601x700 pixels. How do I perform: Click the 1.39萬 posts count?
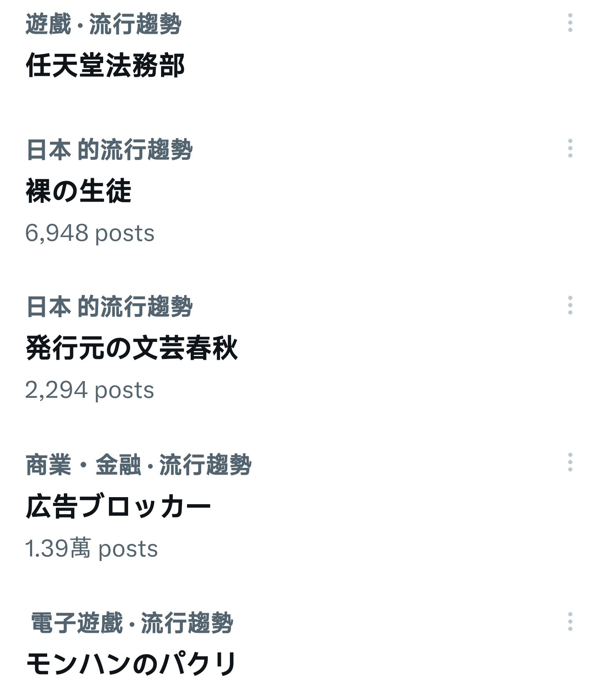91,548
